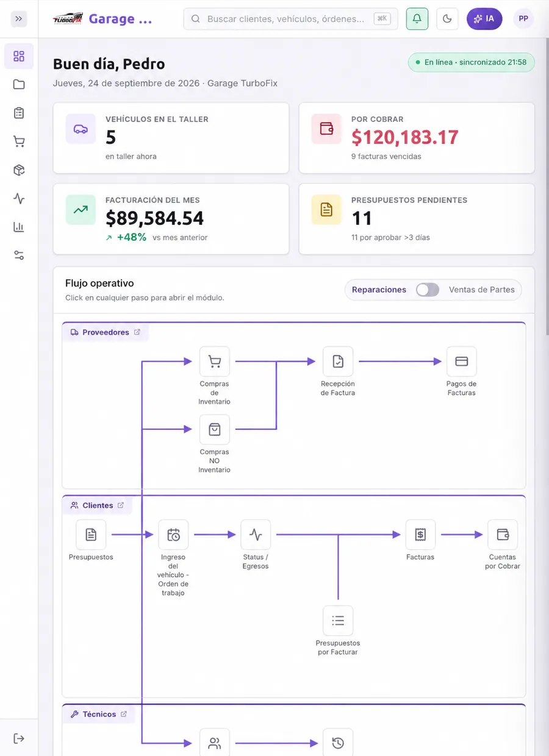Viewport: 549px width, 756px height.
Task: Open the PP user avatar menu
Action: tap(523, 19)
